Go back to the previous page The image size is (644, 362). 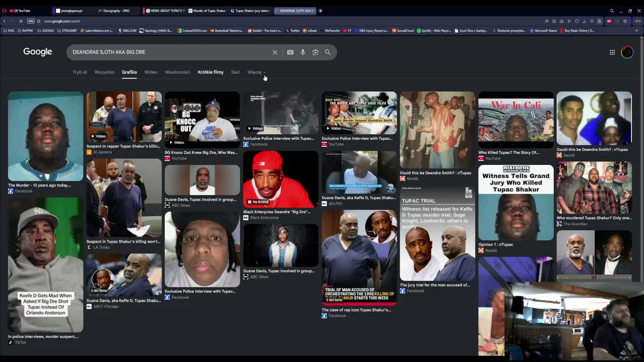(4, 21)
